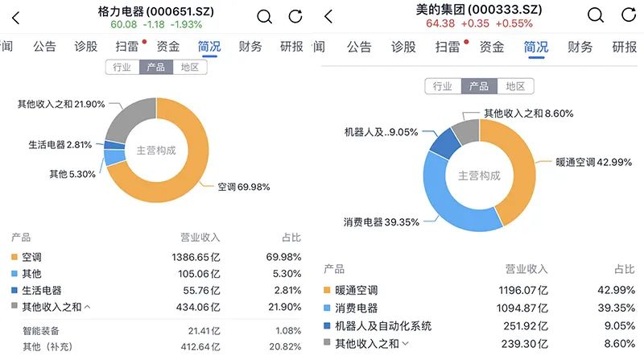Switch 美的集团 breakdown to 地区

pos(515,86)
